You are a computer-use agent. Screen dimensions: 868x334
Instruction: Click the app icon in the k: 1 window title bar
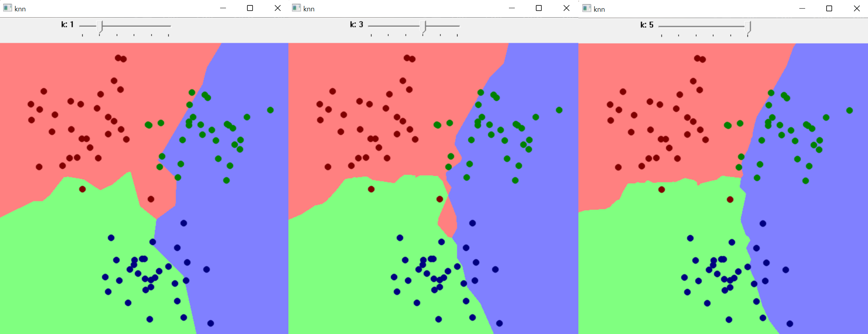(7, 8)
